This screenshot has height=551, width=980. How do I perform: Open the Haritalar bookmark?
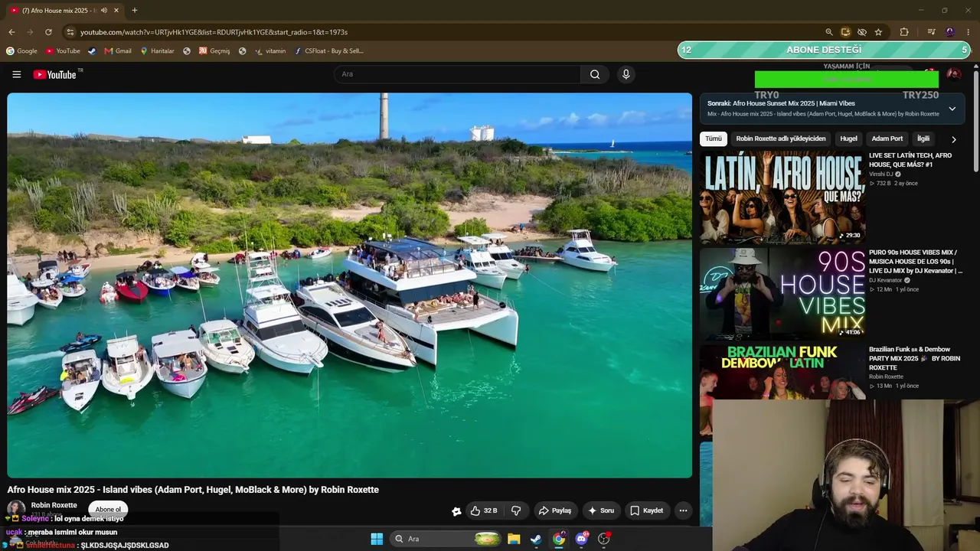[157, 51]
